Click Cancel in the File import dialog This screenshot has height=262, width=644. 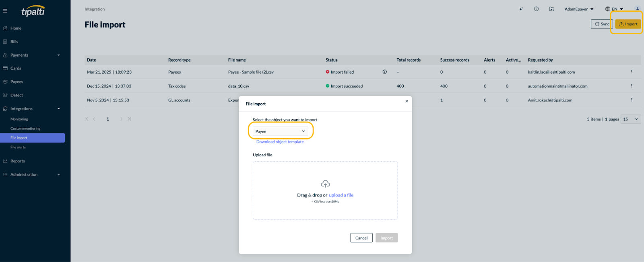[x=361, y=238]
